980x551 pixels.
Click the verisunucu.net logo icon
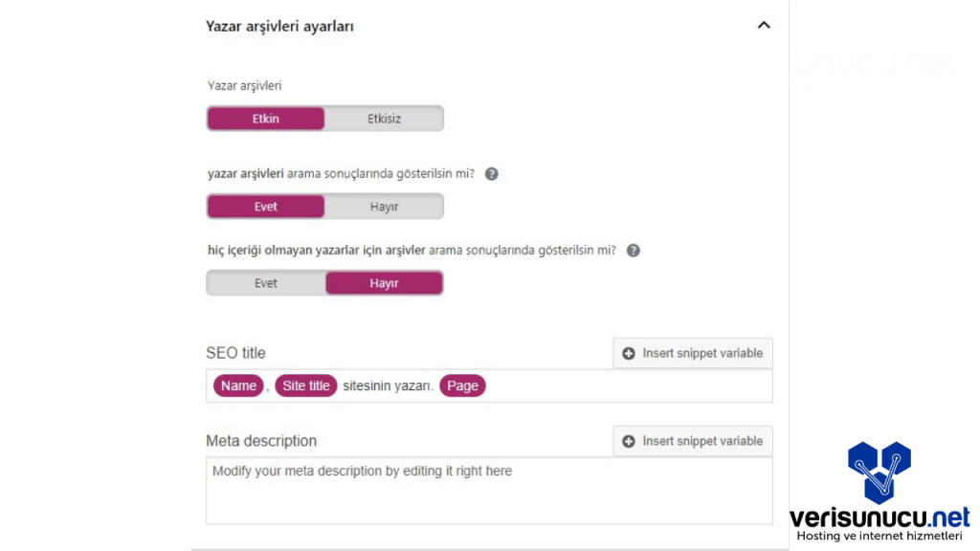coord(880,472)
